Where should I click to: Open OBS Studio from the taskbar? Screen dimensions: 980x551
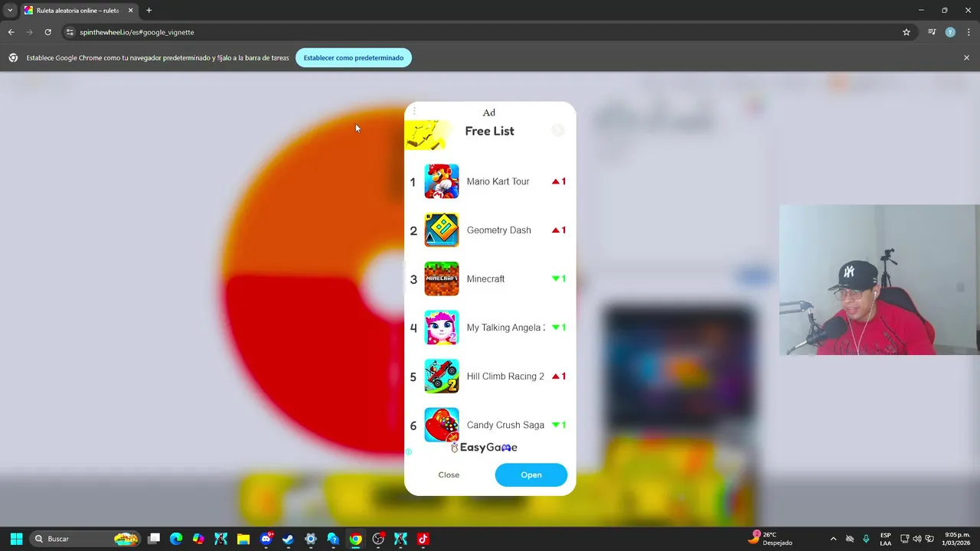tap(378, 539)
